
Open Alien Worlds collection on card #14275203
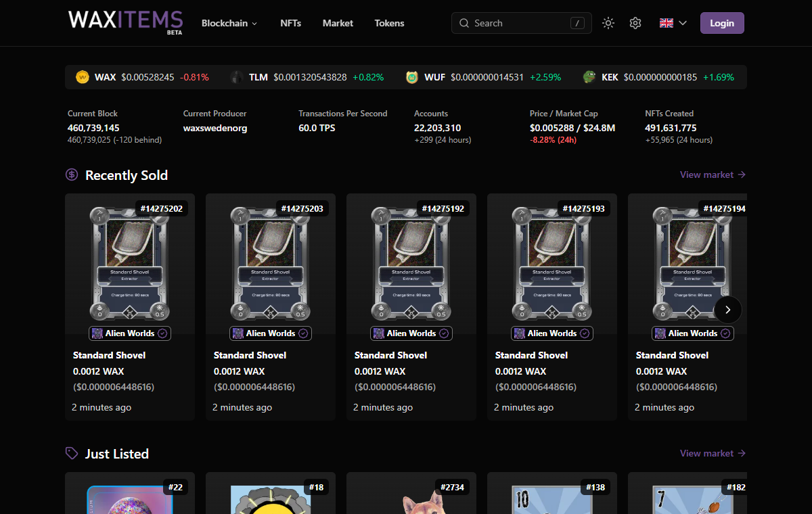271,333
